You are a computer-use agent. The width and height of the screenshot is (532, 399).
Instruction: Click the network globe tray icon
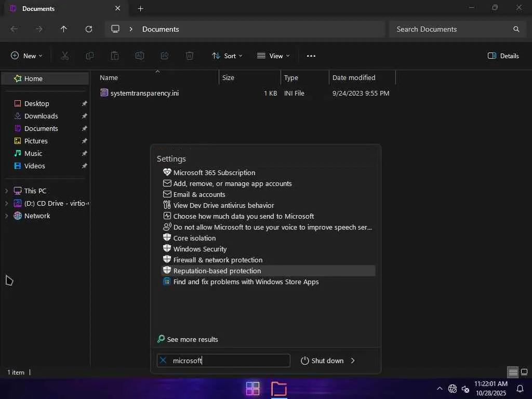pyautogui.click(x=453, y=389)
